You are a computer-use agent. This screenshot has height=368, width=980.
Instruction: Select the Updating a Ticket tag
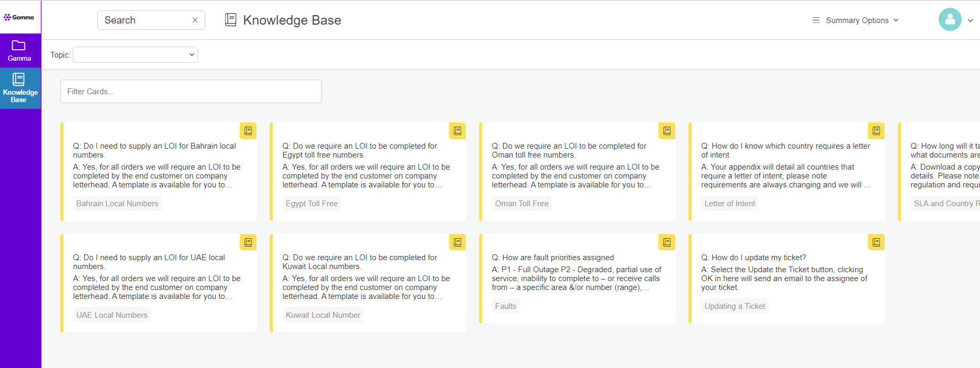click(x=735, y=306)
